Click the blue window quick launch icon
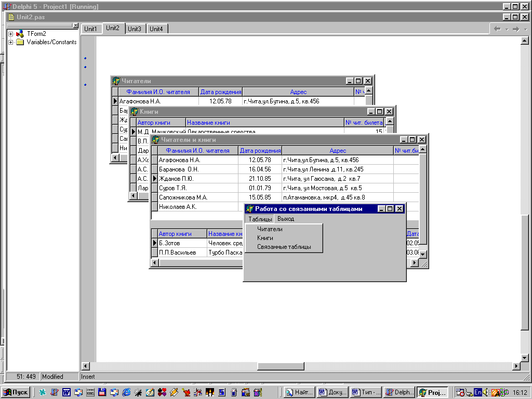532x399 pixels. click(x=221, y=392)
